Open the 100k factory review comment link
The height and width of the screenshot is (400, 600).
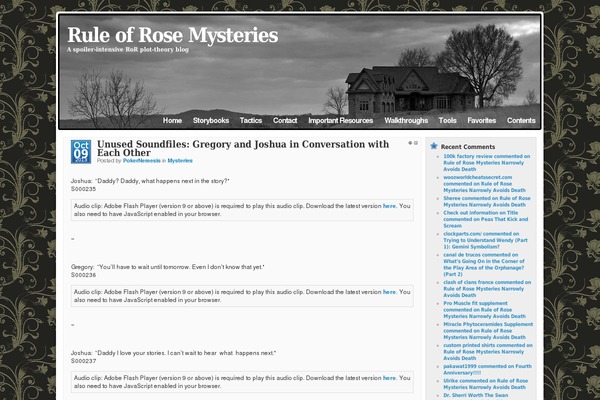tap(486, 163)
